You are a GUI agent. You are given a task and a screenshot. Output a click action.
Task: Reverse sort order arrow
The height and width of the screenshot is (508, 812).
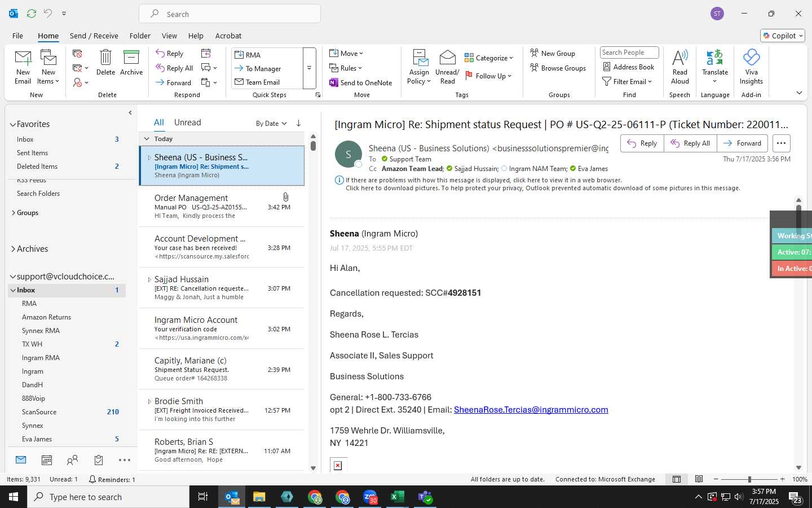pos(298,123)
